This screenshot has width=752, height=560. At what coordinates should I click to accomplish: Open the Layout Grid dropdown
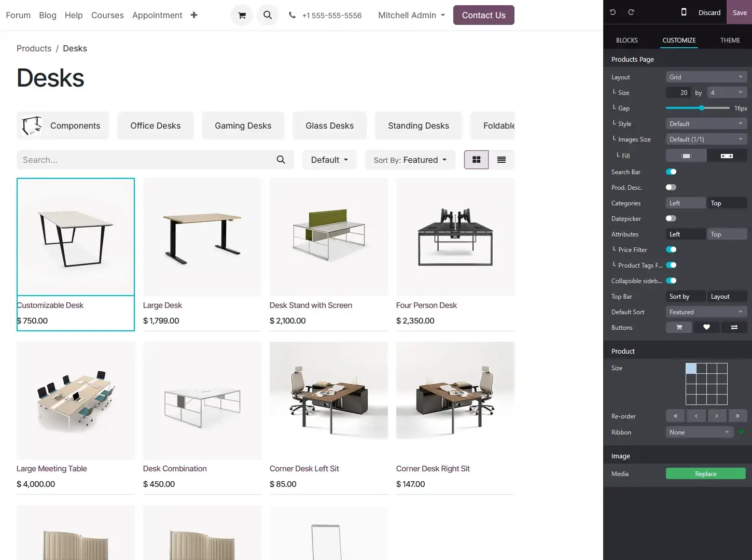(x=706, y=77)
